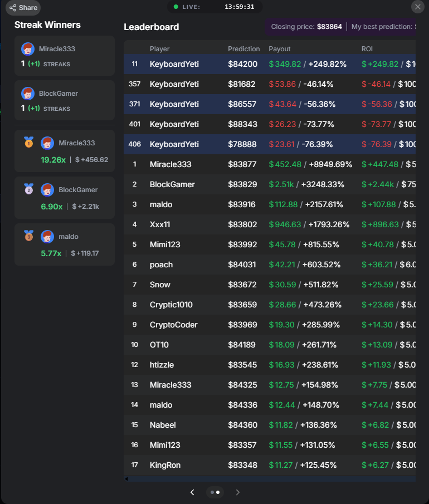Click the bronze medal icon next to maldo
The height and width of the screenshot is (504, 429).
tap(29, 236)
